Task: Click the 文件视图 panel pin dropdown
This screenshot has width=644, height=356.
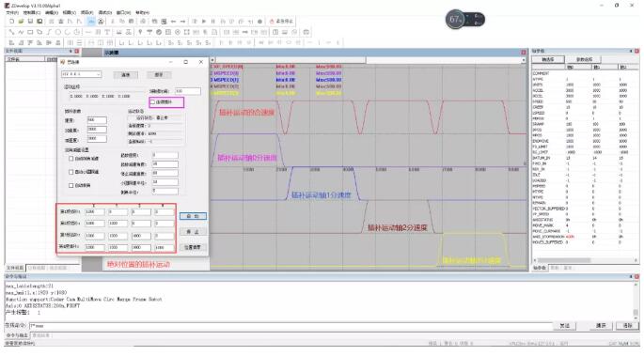Action: click(x=71, y=52)
